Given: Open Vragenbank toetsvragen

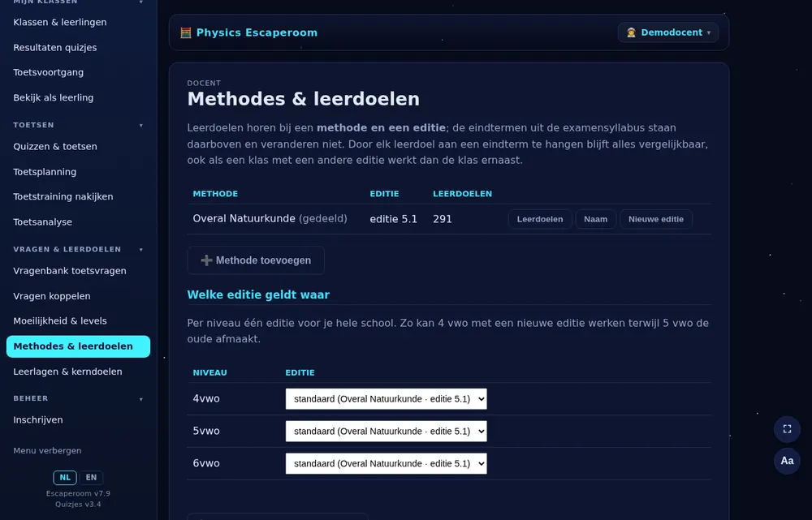Looking at the screenshot, I should [70, 271].
